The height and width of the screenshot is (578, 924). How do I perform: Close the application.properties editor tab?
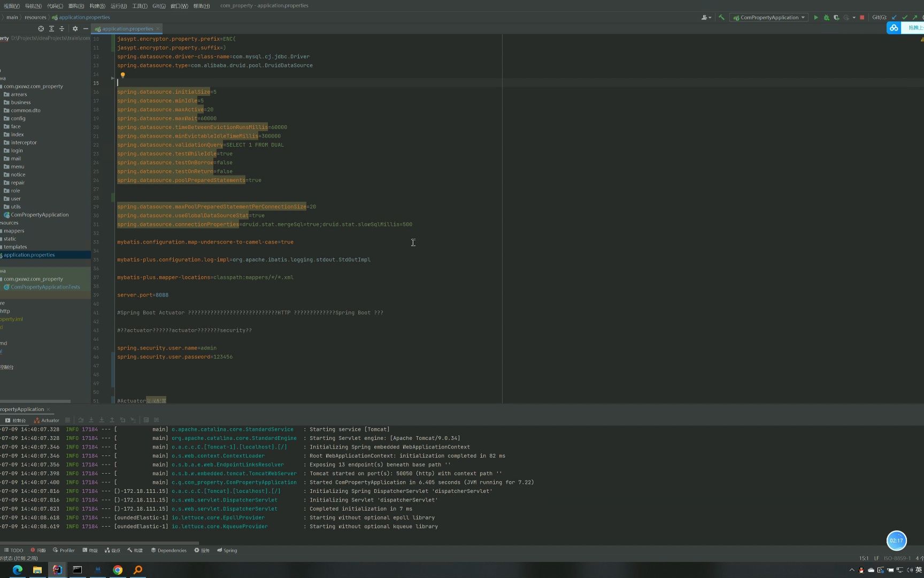(158, 29)
